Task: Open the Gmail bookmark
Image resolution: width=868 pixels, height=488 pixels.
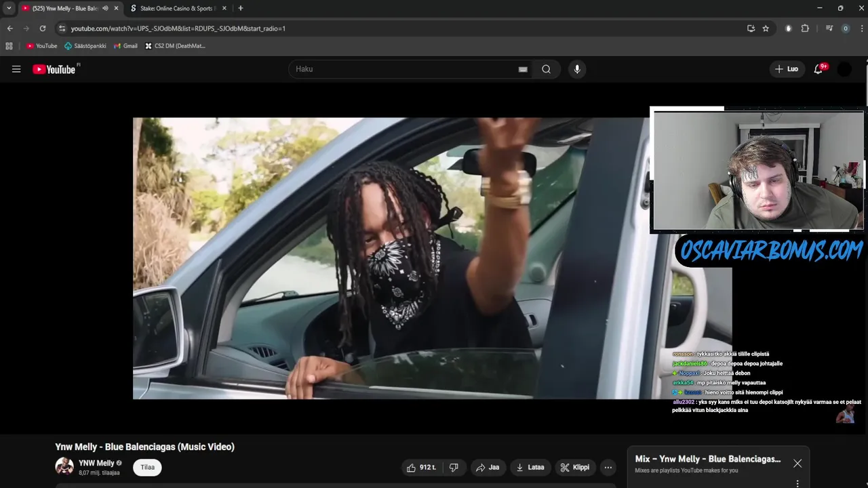Action: pos(125,46)
